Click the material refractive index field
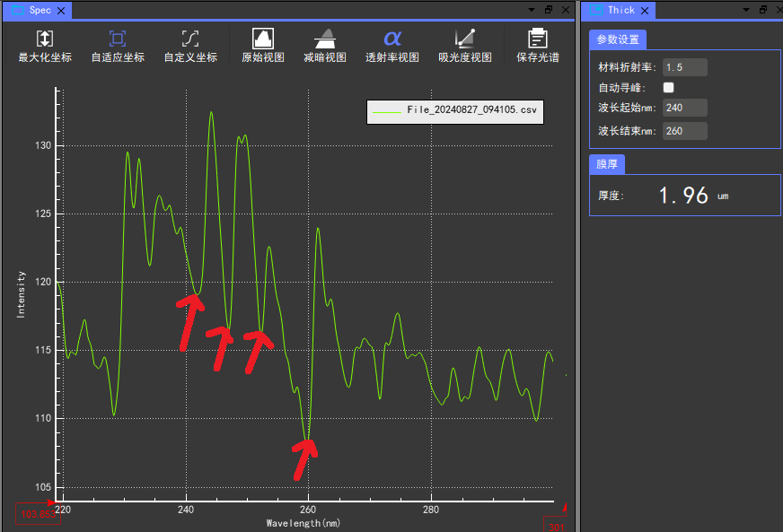Viewport: 783px width, 532px height. tap(684, 67)
